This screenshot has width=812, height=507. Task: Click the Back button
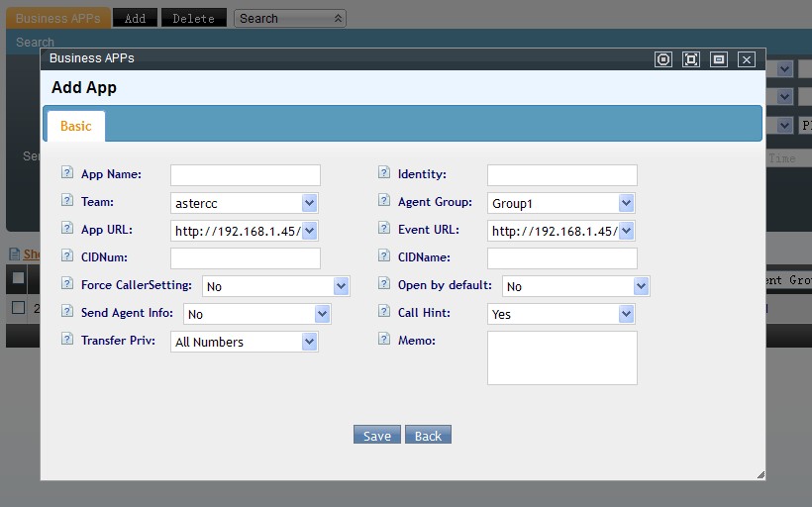click(x=428, y=436)
